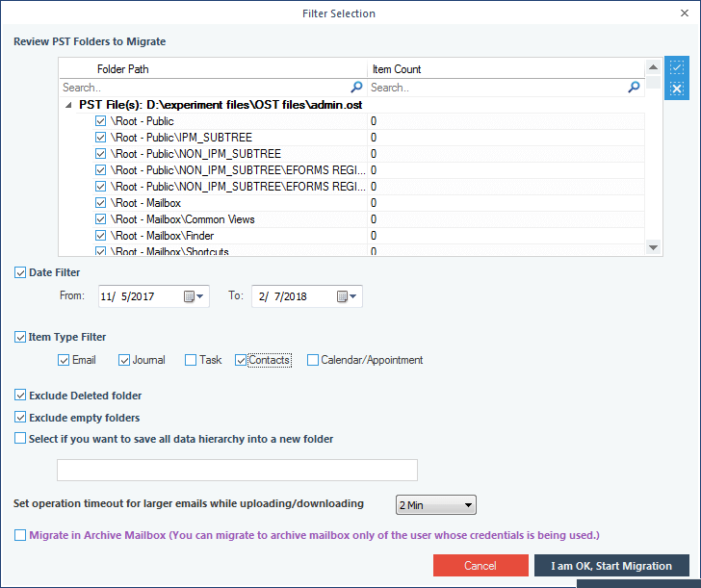Screen dimensions: 701x588
Task: Click the select-all folders icon
Action: tap(676, 68)
